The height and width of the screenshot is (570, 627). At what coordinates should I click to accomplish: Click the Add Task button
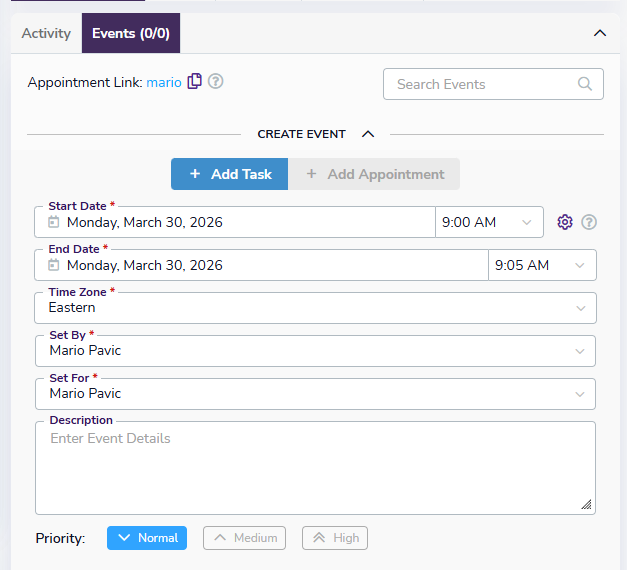229,174
